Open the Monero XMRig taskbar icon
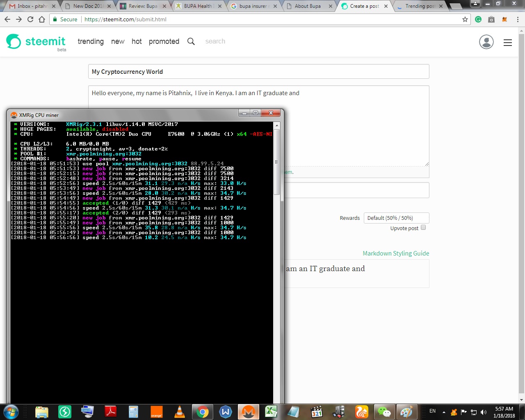 pyautogui.click(x=248, y=412)
